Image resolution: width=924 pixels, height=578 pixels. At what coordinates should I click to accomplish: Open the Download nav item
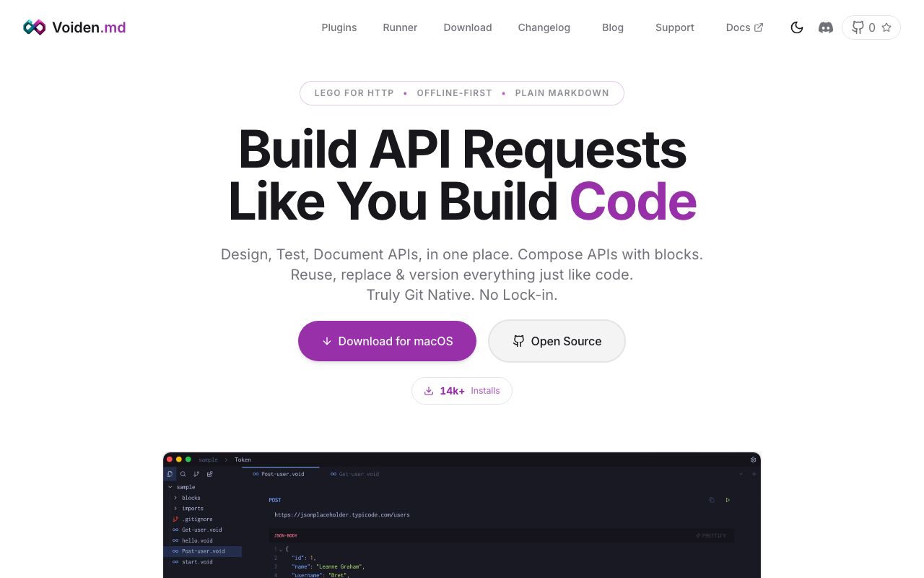pos(468,27)
